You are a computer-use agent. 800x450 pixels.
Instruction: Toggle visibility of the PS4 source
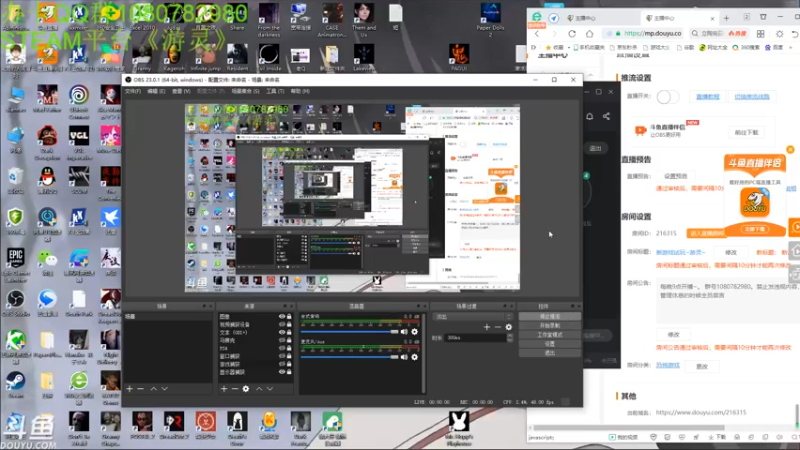pyautogui.click(x=282, y=348)
